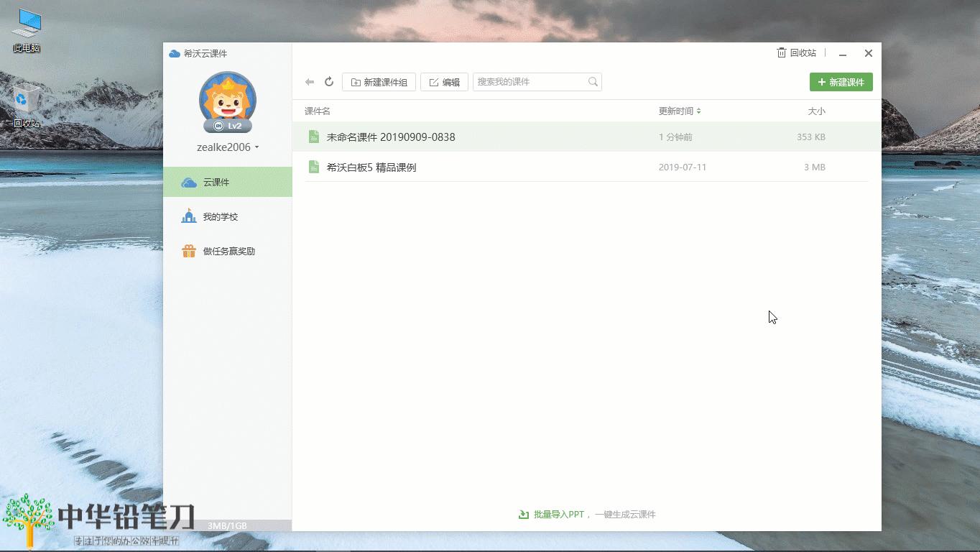Open 我的学校 via the school icon
Image resolution: width=980 pixels, height=552 pixels.
click(188, 216)
